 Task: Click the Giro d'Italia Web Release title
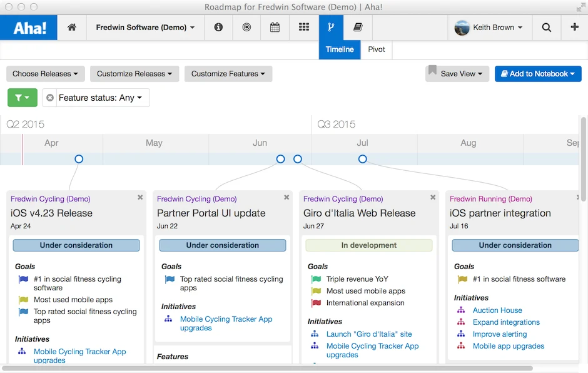359,213
